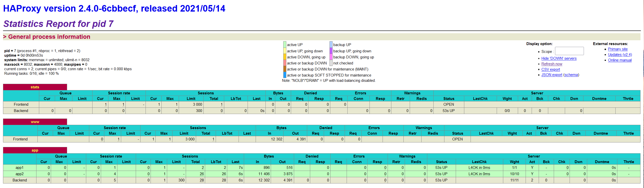Click the app2 server row name
This screenshot has height=188, width=644.
pos(20,174)
